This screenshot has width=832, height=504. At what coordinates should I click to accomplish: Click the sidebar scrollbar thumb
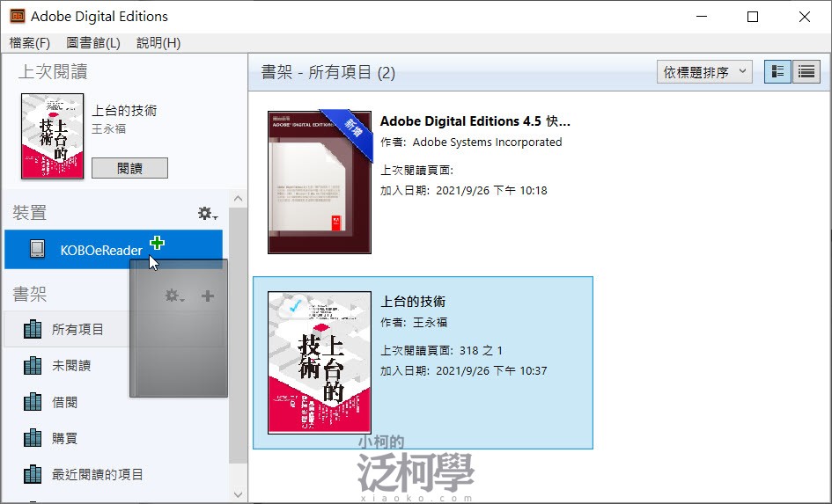(239, 336)
